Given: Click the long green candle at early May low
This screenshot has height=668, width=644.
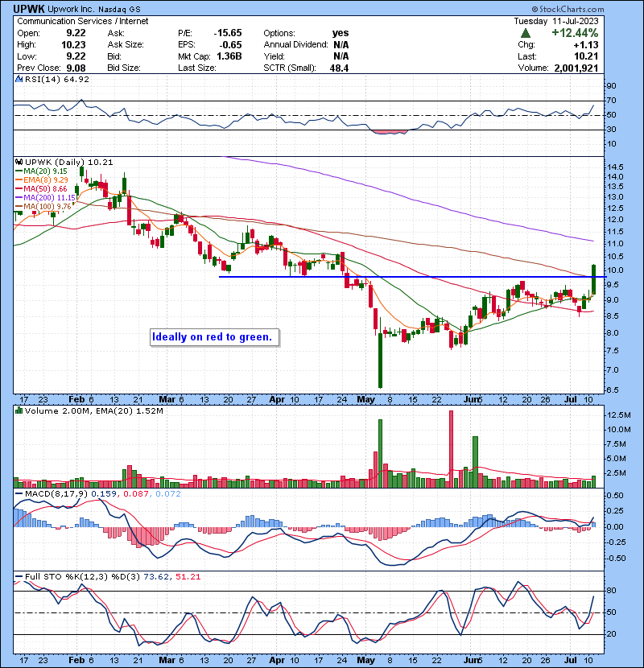Looking at the screenshot, I should [380, 360].
